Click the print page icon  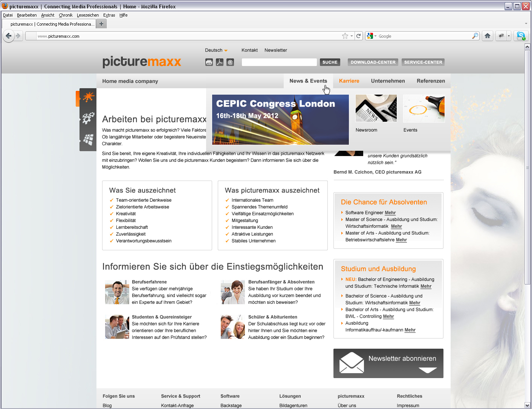(209, 63)
